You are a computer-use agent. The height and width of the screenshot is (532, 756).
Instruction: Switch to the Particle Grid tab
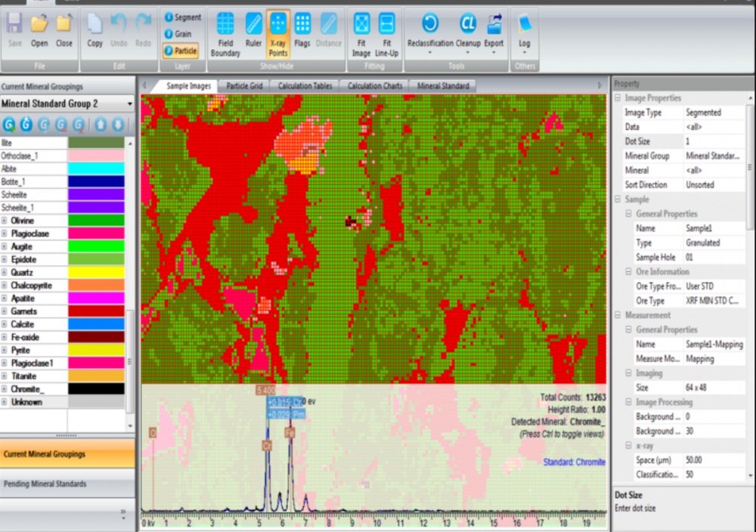tap(244, 86)
